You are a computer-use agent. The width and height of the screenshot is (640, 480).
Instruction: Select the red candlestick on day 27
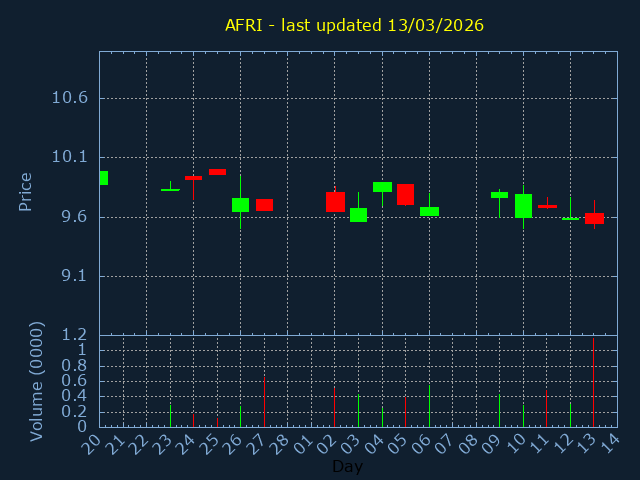[264, 205]
